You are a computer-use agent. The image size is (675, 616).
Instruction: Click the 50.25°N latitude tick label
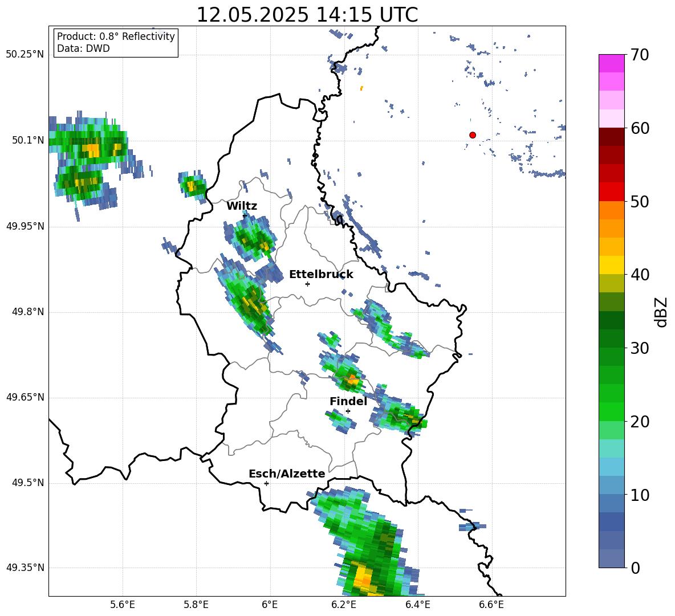[x=25, y=55]
